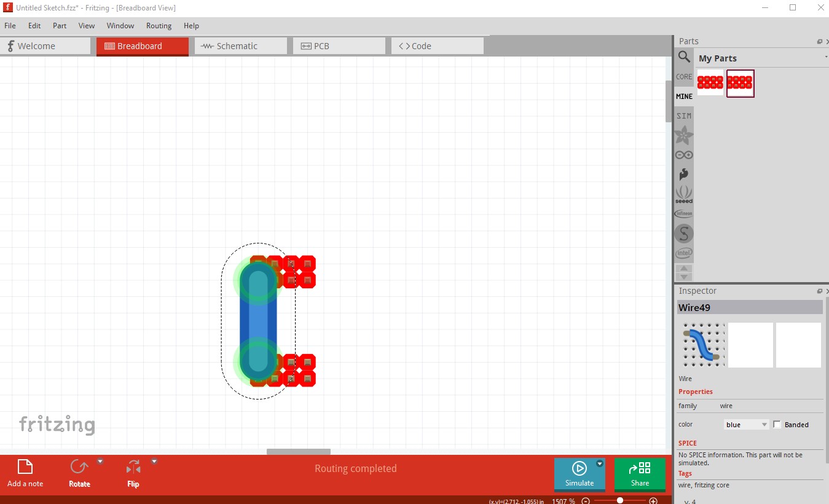
Task: Select the first part thumbnail in My Parts
Action: point(710,83)
